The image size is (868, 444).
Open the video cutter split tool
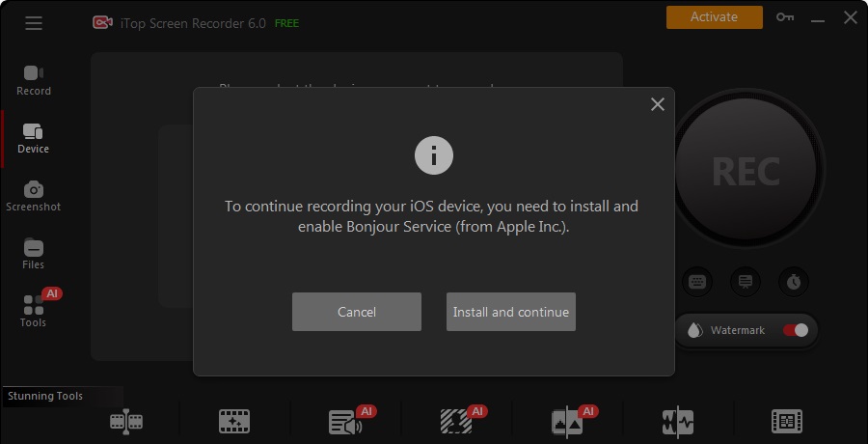tap(126, 422)
